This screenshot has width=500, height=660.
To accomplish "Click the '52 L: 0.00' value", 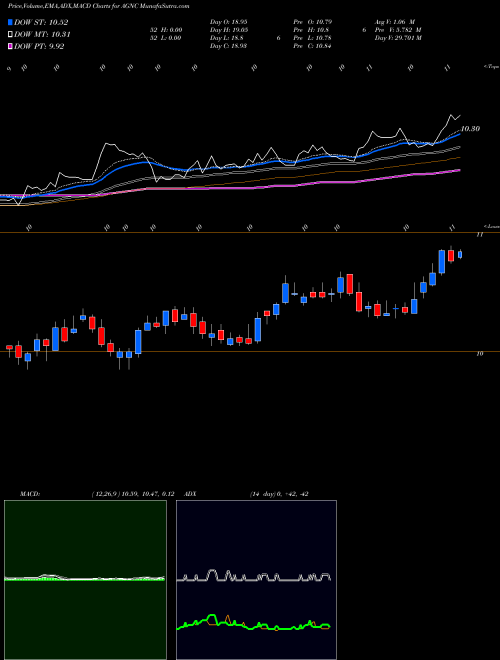I will coord(164,38).
